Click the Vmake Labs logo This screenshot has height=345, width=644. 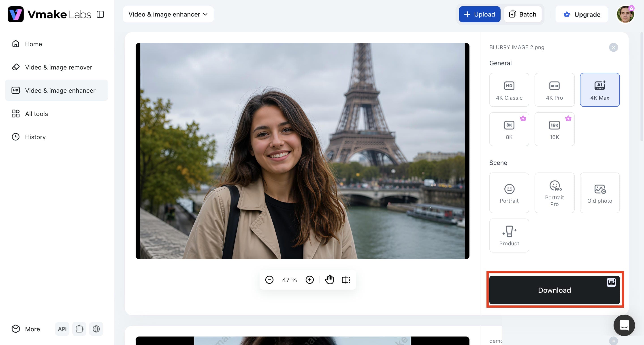click(49, 14)
